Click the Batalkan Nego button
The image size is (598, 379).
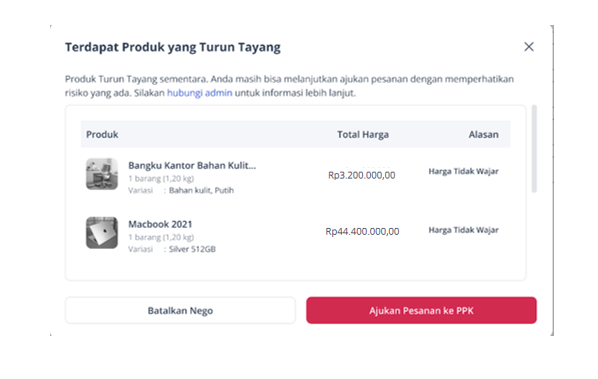tap(180, 310)
